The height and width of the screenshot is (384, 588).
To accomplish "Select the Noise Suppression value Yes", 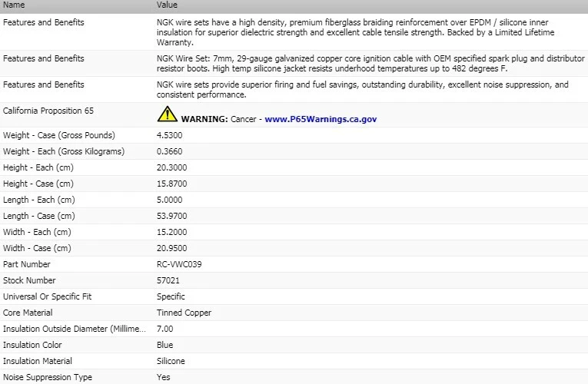I will point(164,377).
